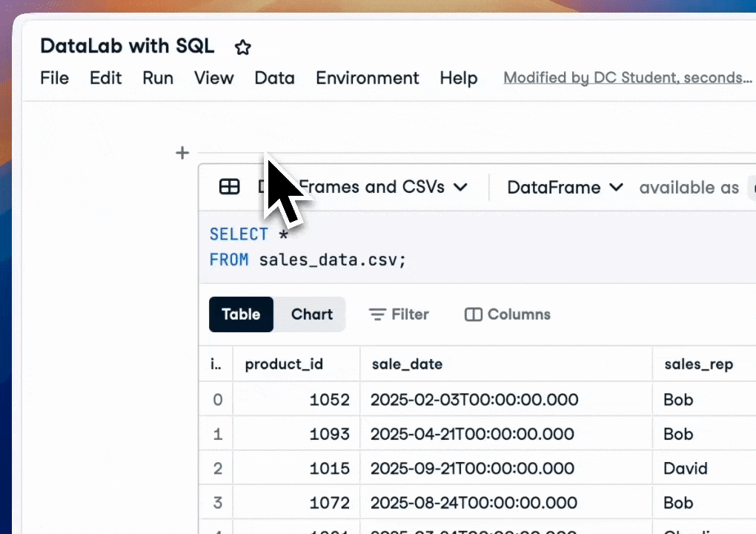Click the DataLab with SQL title
This screenshot has height=534, width=756.
click(127, 46)
